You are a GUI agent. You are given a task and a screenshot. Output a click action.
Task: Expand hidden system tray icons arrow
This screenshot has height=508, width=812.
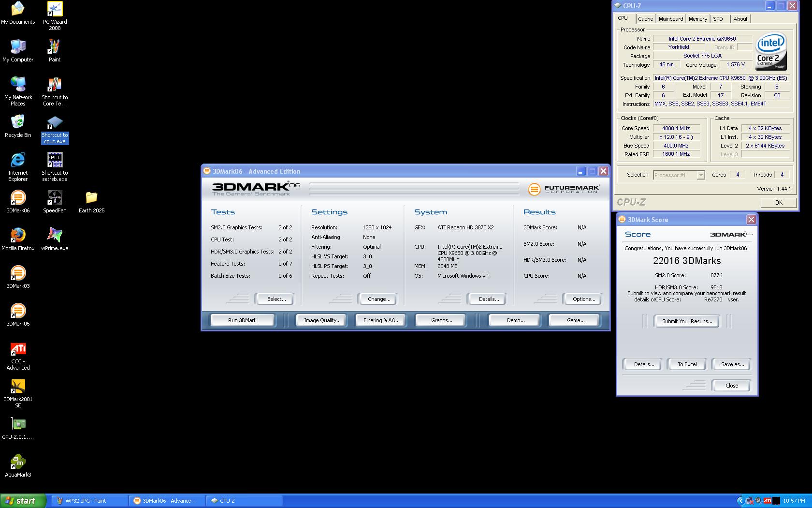pos(740,501)
